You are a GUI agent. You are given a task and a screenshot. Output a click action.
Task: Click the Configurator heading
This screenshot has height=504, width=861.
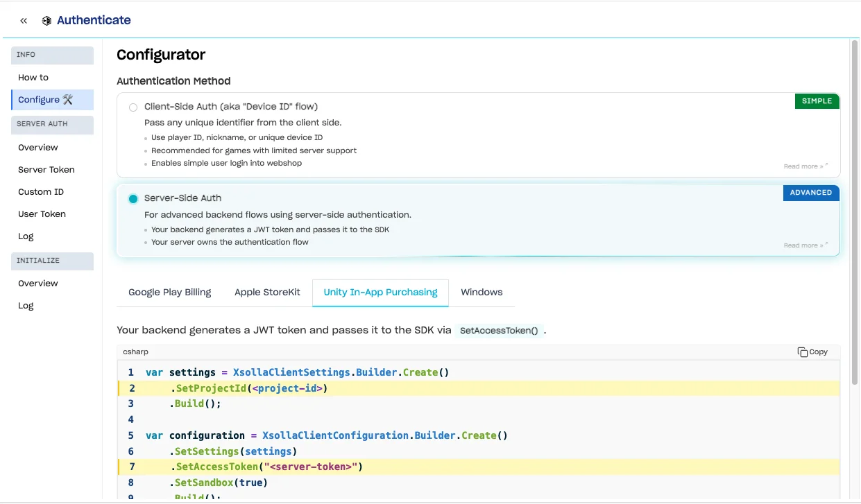click(161, 55)
